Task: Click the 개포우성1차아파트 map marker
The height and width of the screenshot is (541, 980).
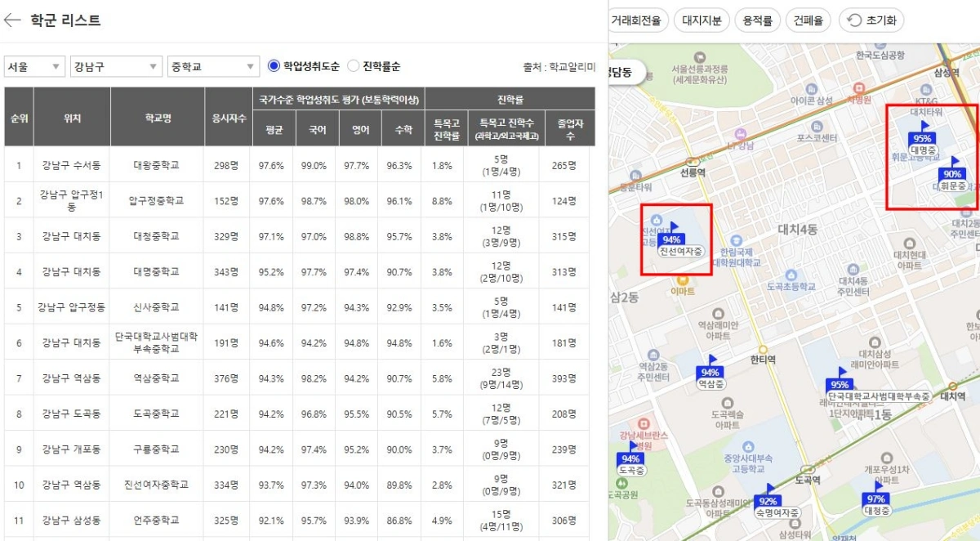Action: [x=887, y=459]
